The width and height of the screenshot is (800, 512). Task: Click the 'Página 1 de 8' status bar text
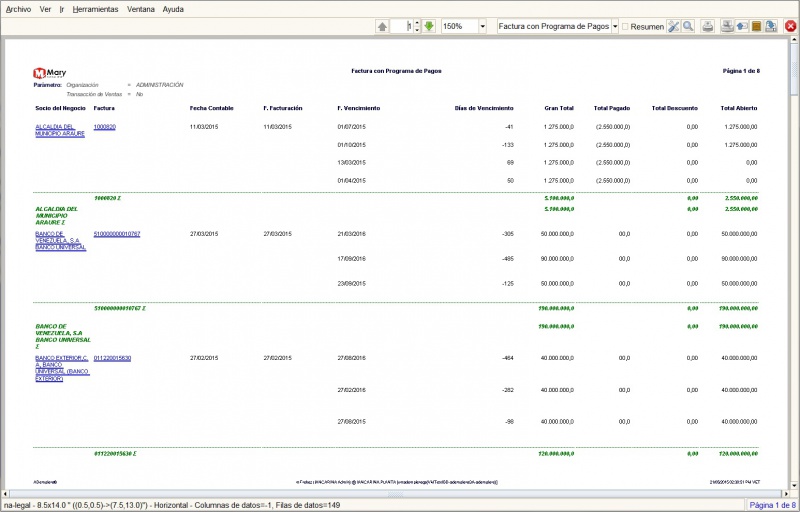[772, 505]
